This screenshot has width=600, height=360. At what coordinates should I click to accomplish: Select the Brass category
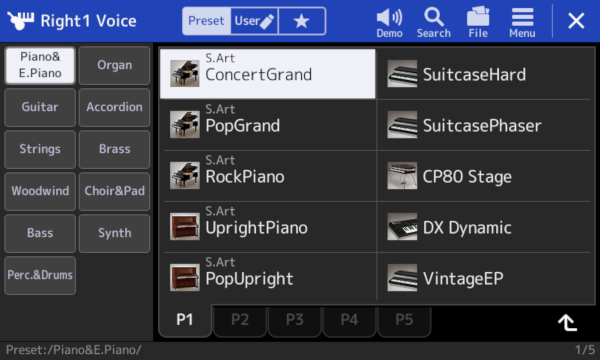pos(114,149)
